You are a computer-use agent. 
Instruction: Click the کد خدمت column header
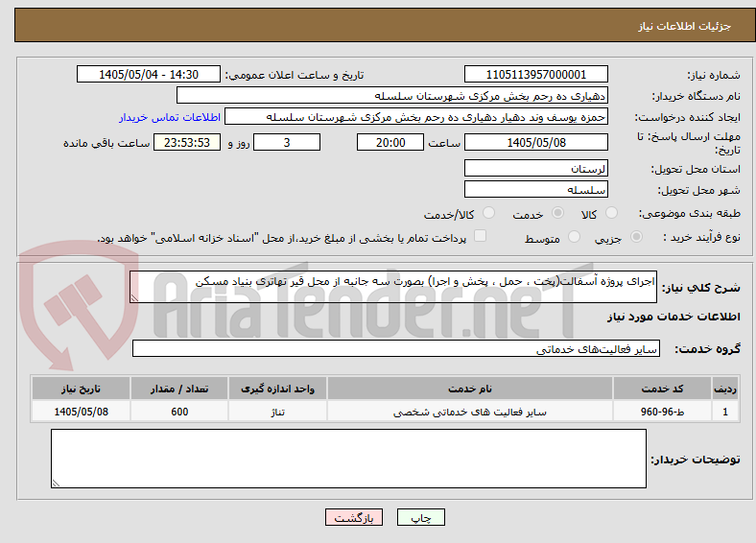[663, 389]
